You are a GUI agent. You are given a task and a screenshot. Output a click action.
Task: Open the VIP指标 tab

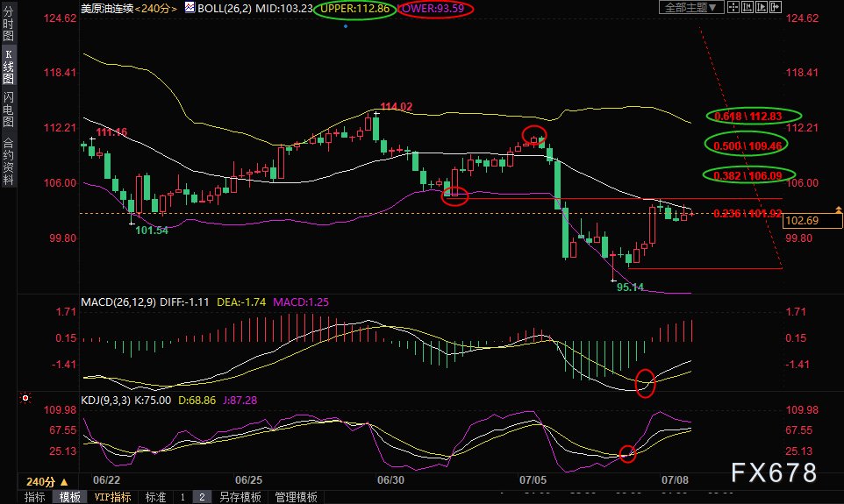(x=112, y=497)
